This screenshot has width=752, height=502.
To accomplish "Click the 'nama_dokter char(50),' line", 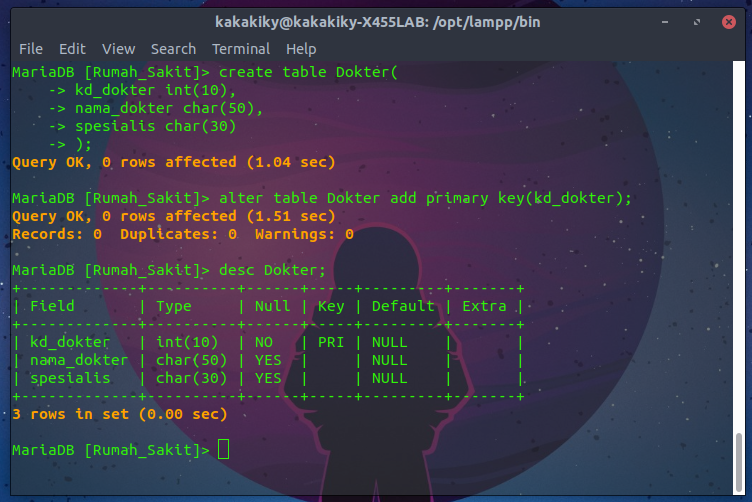I will pos(169,108).
